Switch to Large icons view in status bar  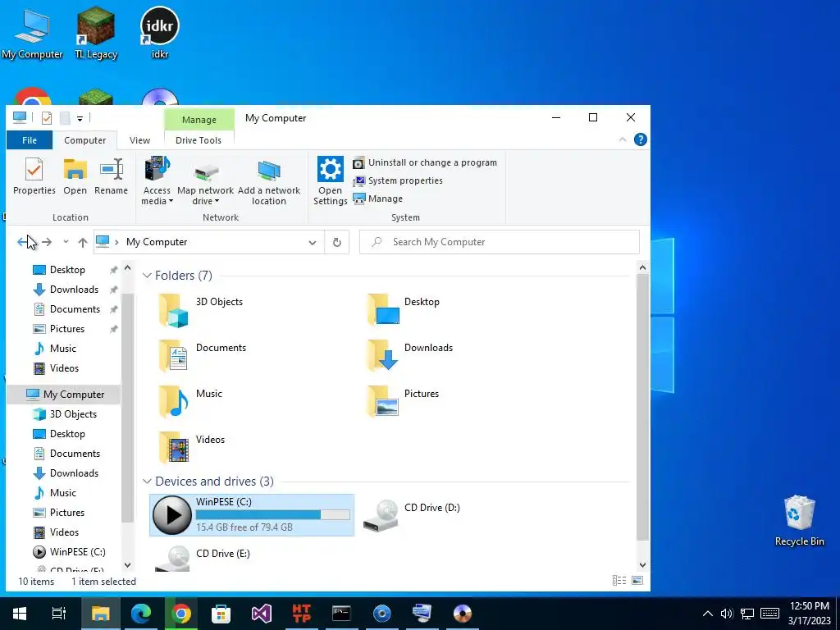(637, 580)
